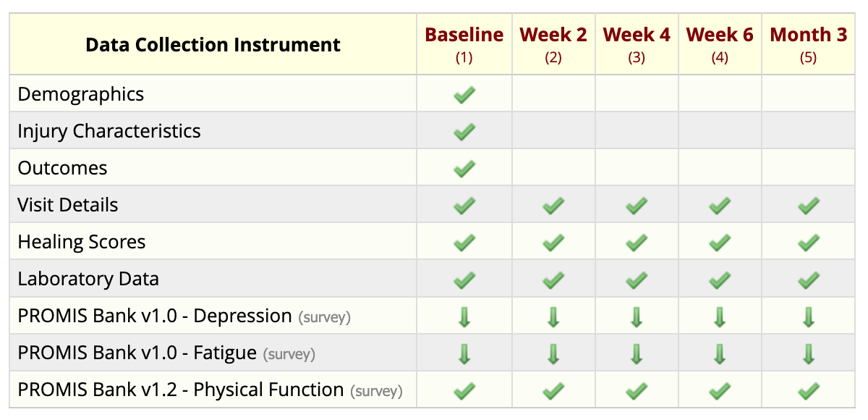Select Healing Scores checkmark for Week 4

637,242
